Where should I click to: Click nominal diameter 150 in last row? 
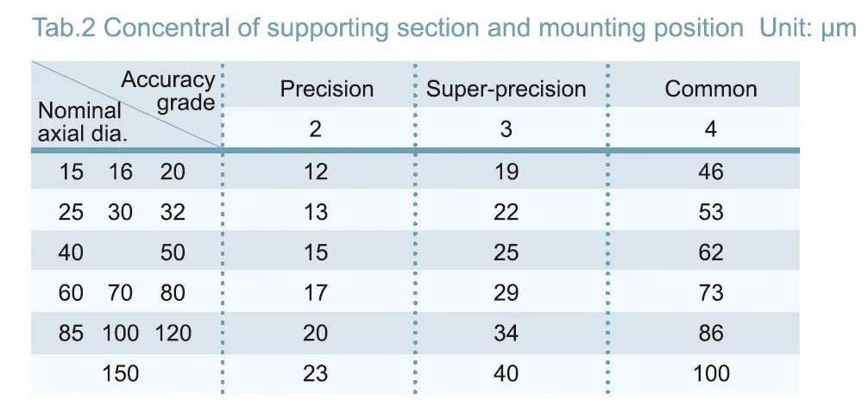coord(121,373)
